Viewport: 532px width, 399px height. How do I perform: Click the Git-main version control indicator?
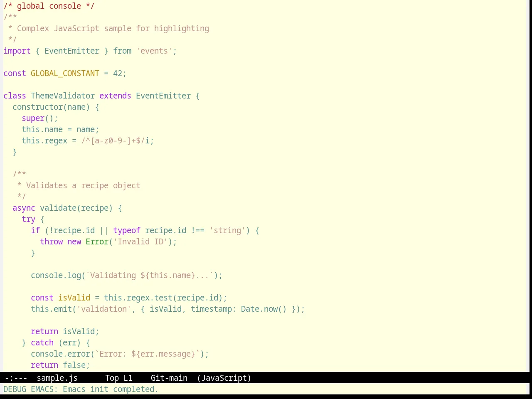point(169,378)
